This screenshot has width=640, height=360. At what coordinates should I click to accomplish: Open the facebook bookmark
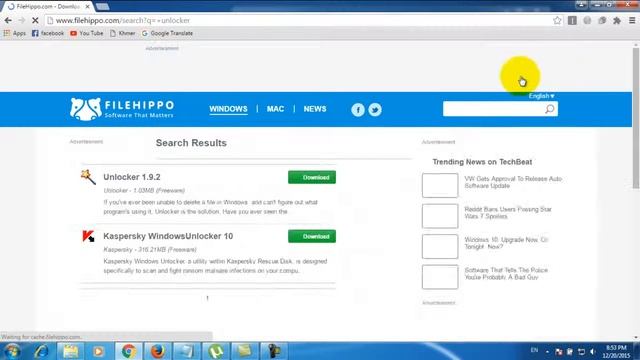point(48,33)
